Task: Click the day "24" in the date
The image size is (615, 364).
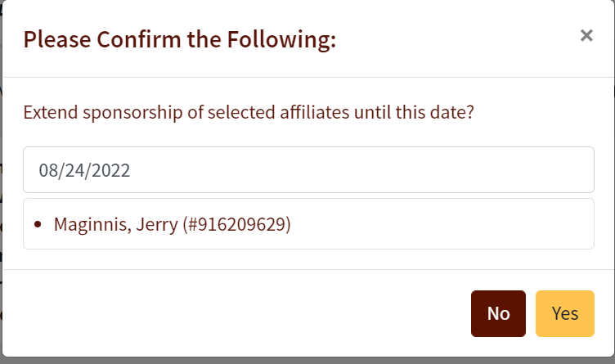Action: pos(75,170)
